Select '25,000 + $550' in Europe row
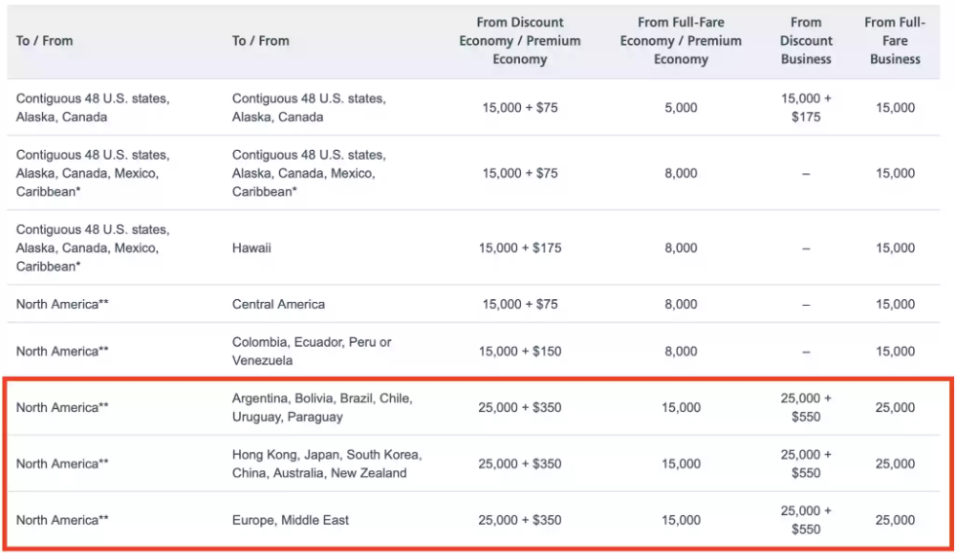 [805, 520]
